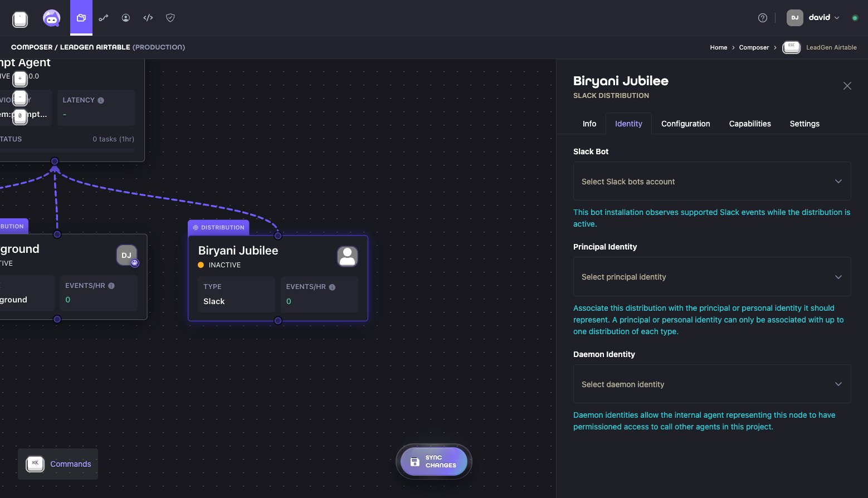Open the shield checkmark nav icon

coord(170,18)
